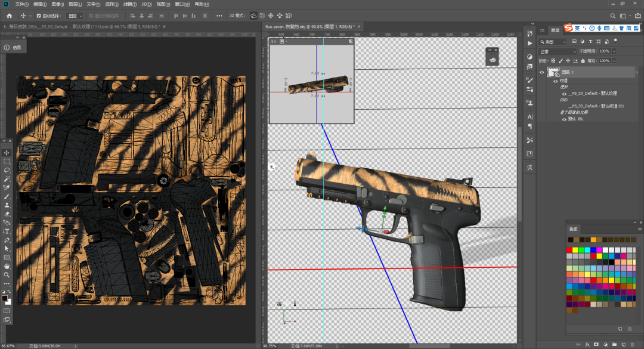Click the lock all padlock button in Layers panel
Image resolution: width=644 pixels, height=349 pixels.
point(583,61)
